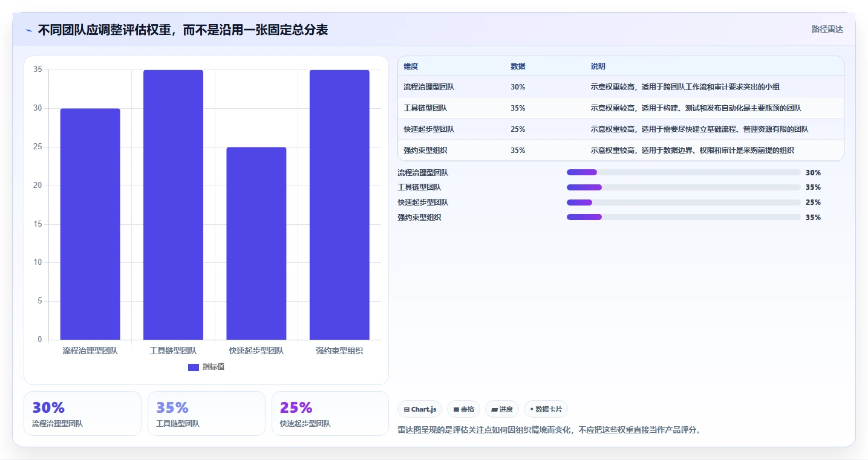Click 快速起步型团队 label in the progress list
Viewport: 868px width, 460px height.
423,202
